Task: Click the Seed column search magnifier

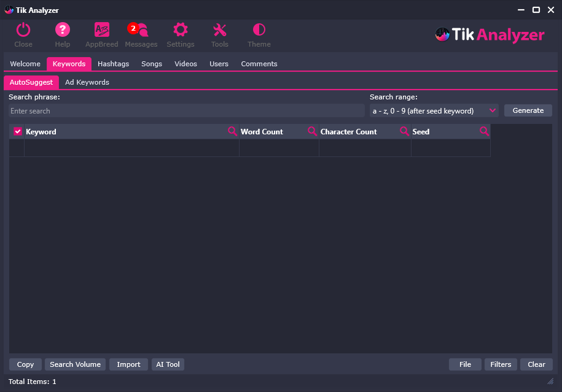Action: [x=484, y=131]
